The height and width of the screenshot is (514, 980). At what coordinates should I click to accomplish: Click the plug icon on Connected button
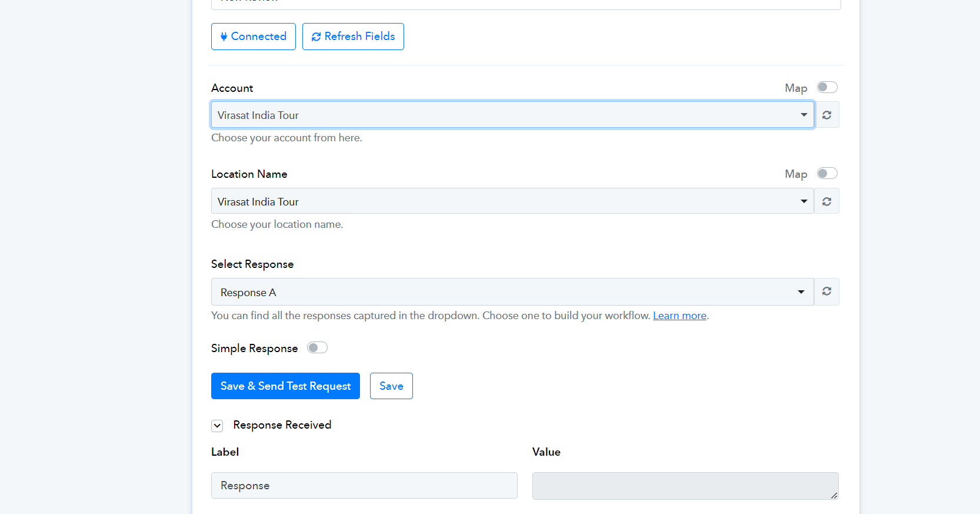[x=224, y=37]
